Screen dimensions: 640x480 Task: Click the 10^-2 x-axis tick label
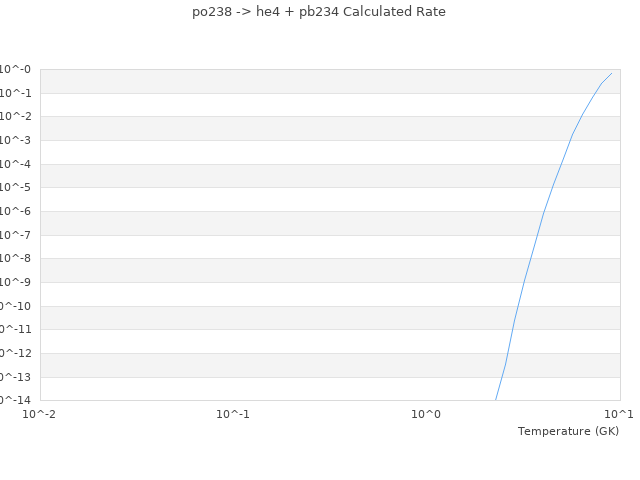point(40,414)
